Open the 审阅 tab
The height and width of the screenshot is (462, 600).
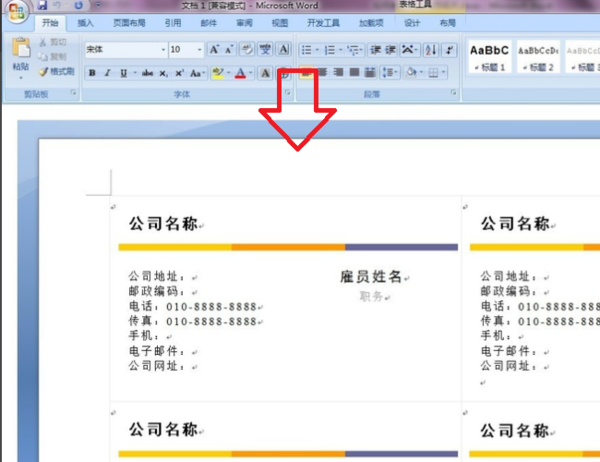[244, 23]
